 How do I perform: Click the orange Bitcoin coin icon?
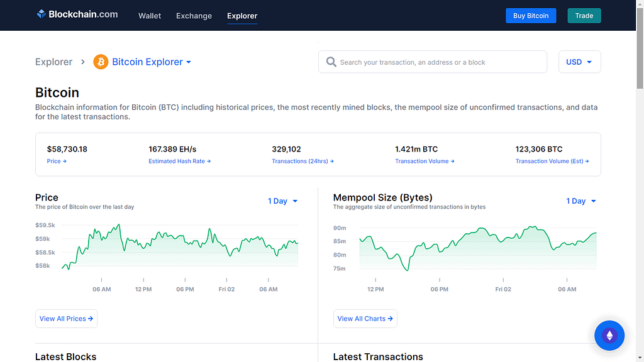coord(101,62)
